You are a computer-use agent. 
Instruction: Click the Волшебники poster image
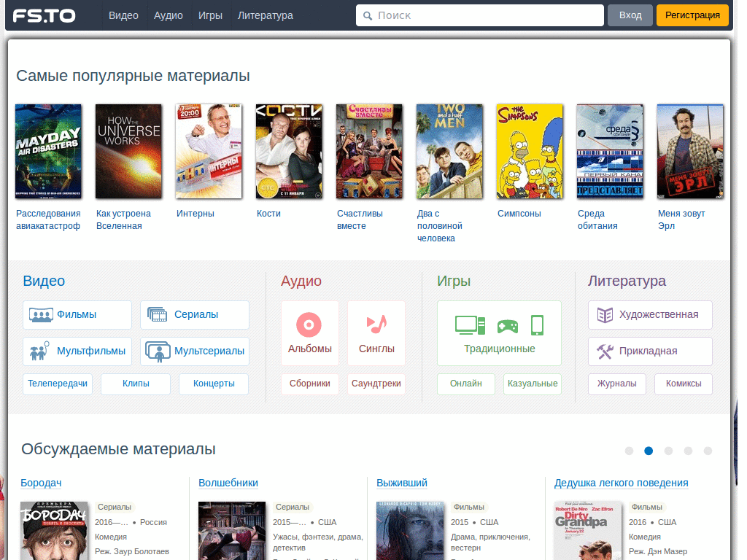(232, 531)
